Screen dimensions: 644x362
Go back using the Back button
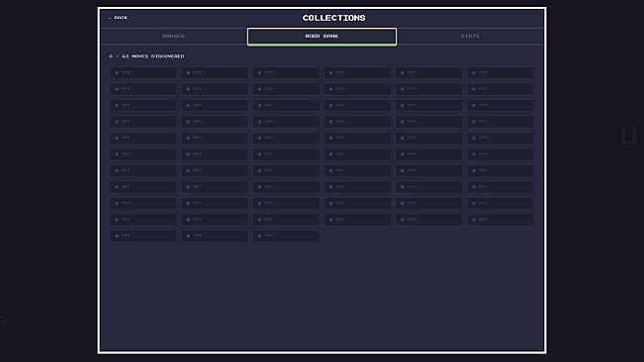pyautogui.click(x=119, y=18)
